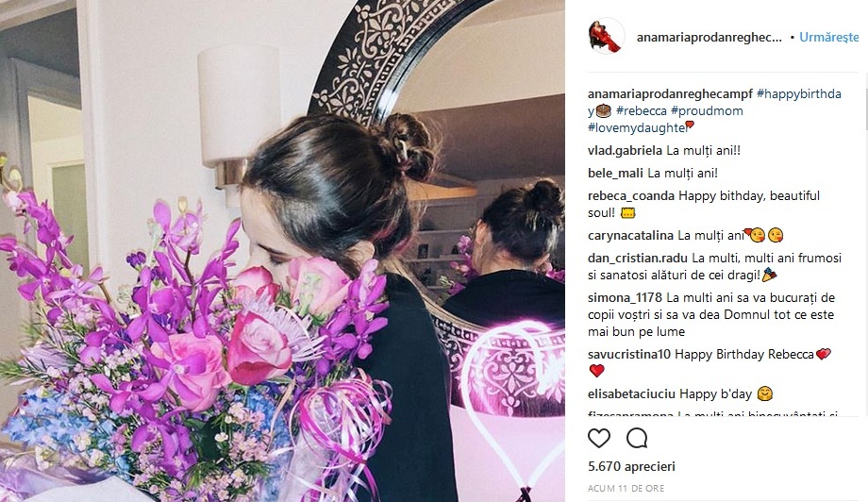
Task: View vlad.gabriela's profile
Action: (625, 151)
